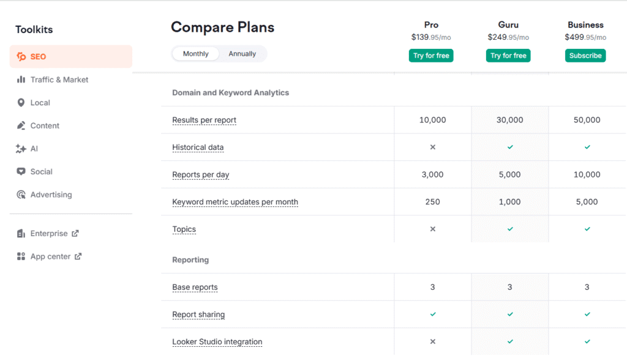627x364 pixels.
Task: Click the Business check mark for Report sharing
Action: [587, 314]
